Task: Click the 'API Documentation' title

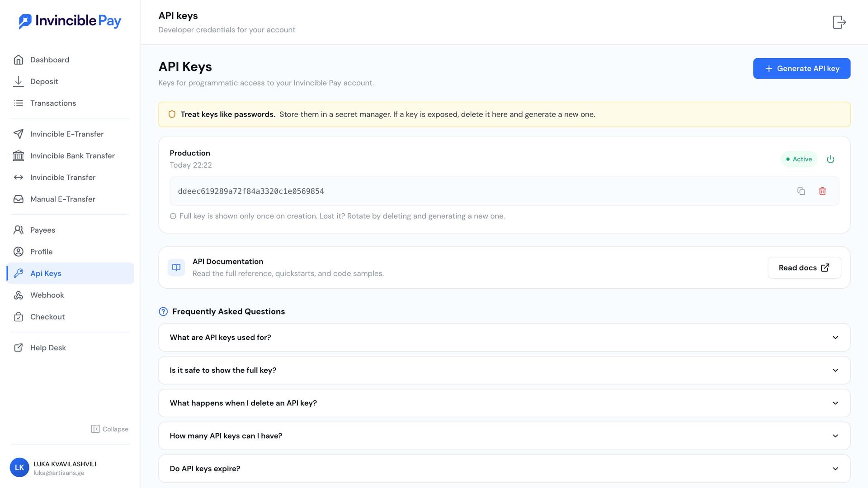Action: [x=228, y=261]
